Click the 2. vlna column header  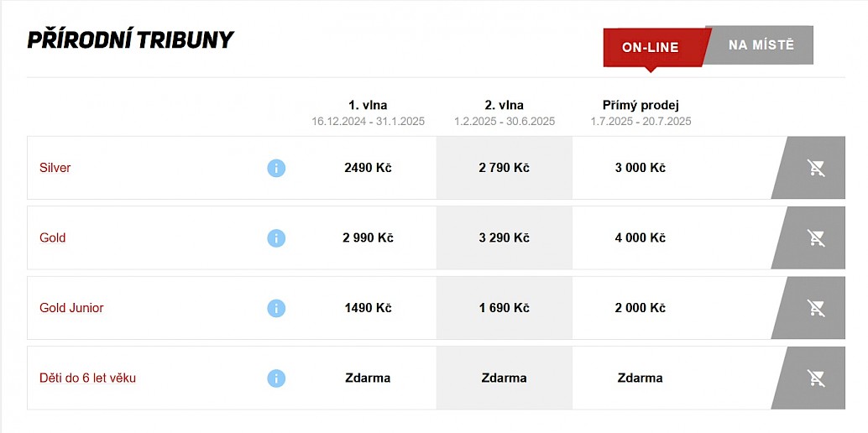504,105
